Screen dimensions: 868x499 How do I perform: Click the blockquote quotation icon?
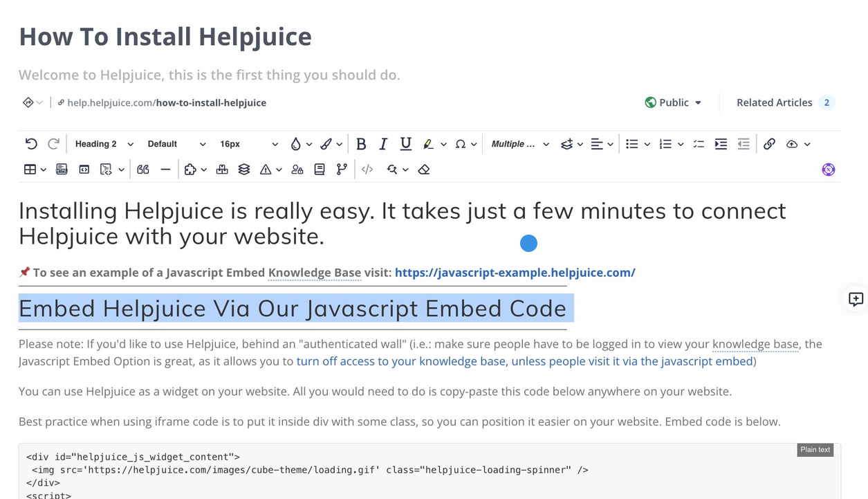point(143,170)
